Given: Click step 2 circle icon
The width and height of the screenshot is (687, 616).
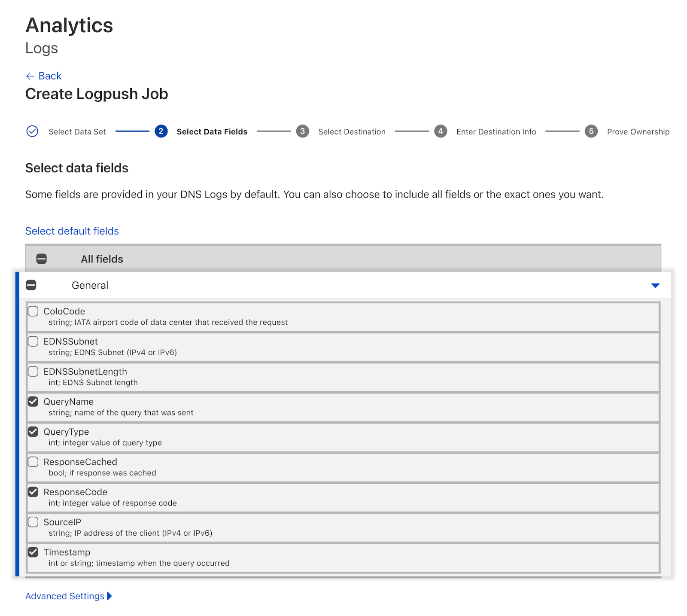Looking at the screenshot, I should [161, 131].
